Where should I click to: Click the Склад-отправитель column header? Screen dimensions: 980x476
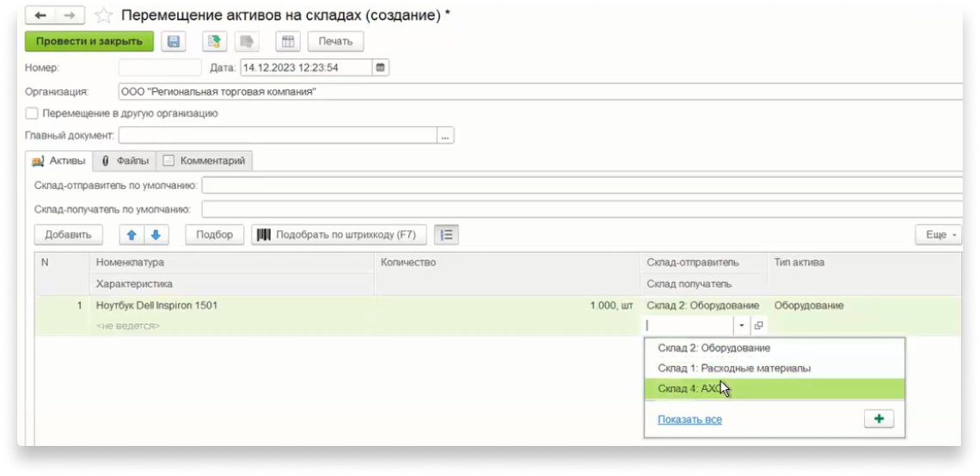coord(703,262)
